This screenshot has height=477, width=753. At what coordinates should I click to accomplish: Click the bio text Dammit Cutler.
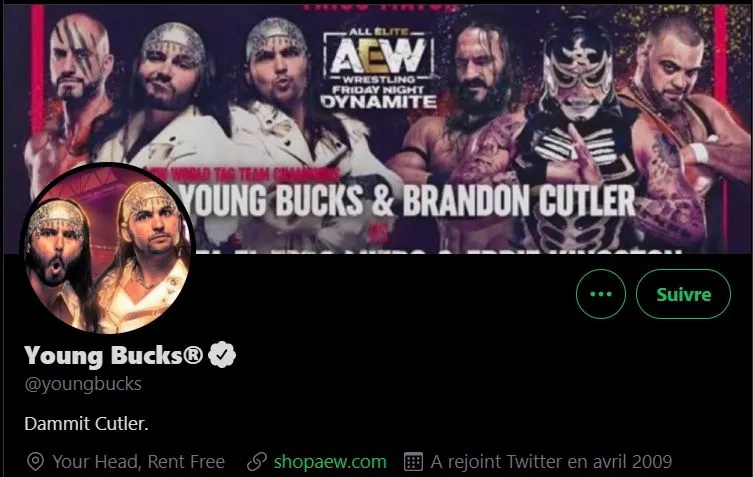(x=86, y=423)
